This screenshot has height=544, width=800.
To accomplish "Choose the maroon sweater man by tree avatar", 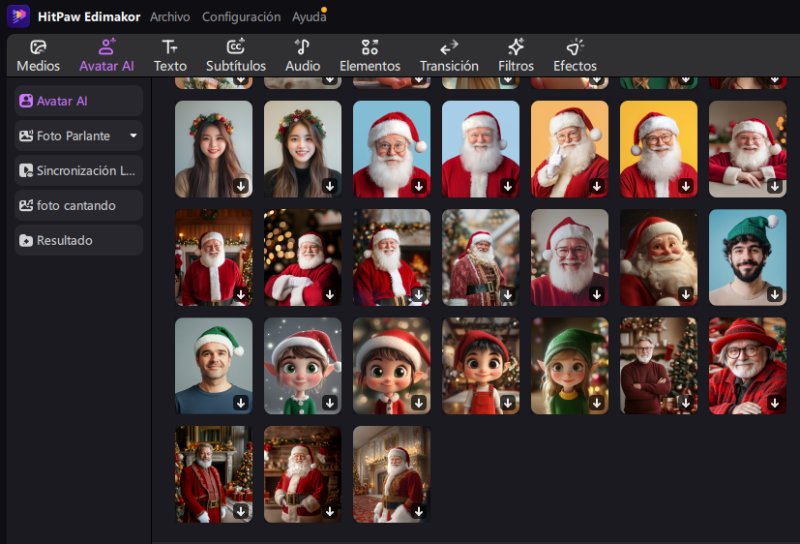I will pos(658,366).
